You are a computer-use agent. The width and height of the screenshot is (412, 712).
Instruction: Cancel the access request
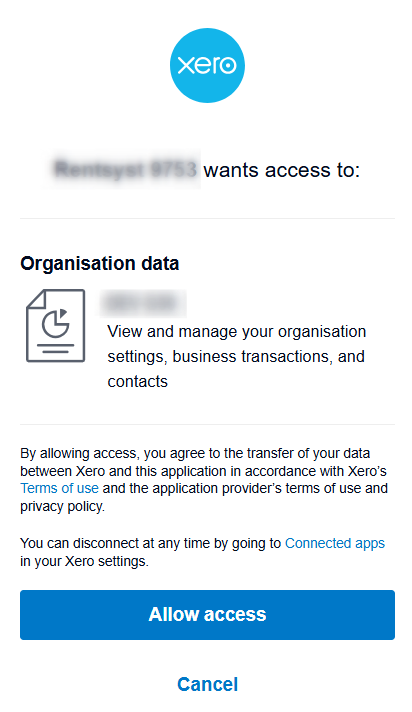pyautogui.click(x=207, y=684)
